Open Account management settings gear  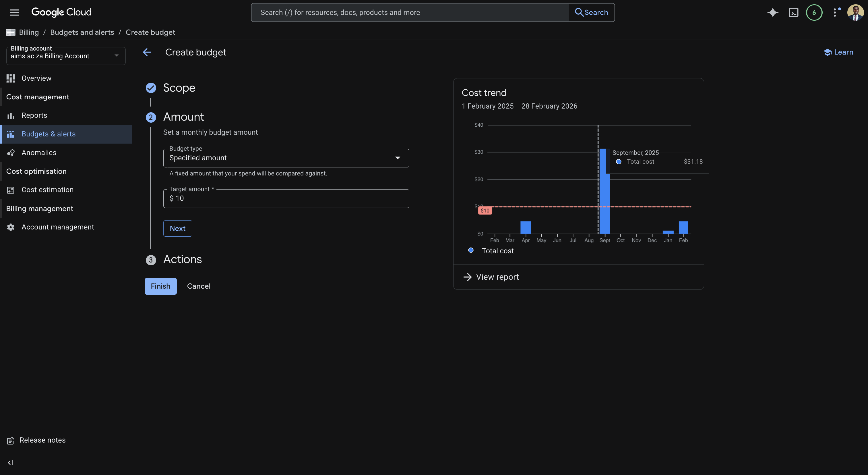point(10,227)
